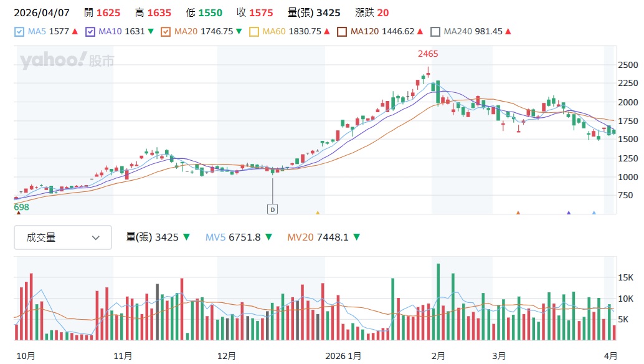The height and width of the screenshot is (364, 644).
Task: Click the orange triangle event marker
Action: (x=518, y=213)
